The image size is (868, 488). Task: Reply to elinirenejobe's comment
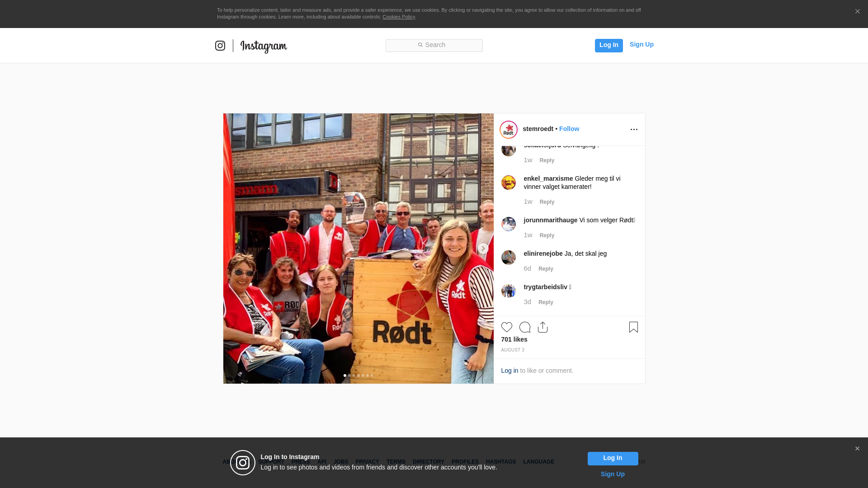point(546,269)
